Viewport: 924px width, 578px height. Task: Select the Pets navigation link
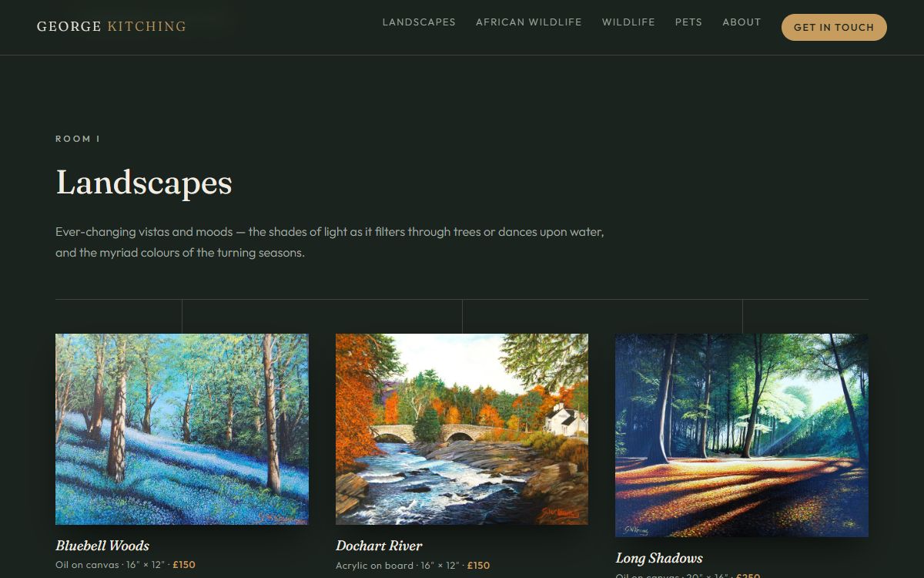click(688, 22)
